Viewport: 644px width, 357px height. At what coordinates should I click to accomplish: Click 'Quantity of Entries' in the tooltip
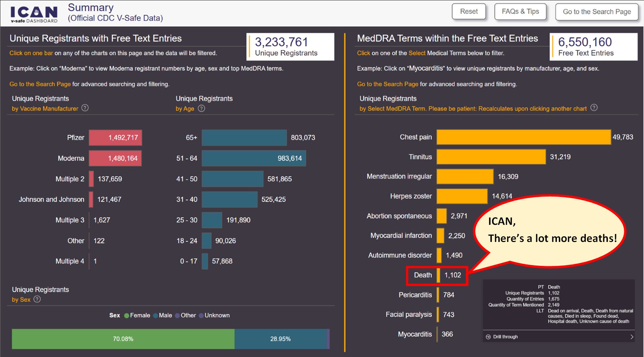pyautogui.click(x=525, y=299)
